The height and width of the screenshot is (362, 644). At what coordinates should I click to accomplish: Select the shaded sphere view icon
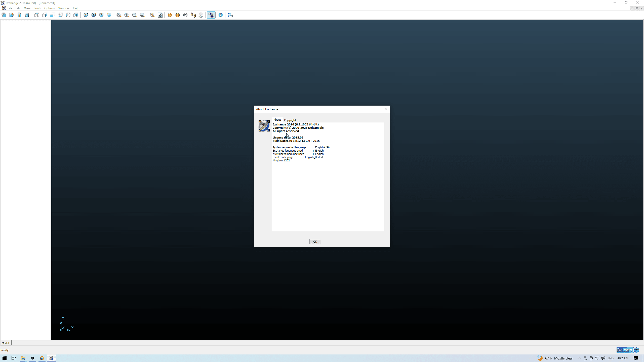tap(170, 15)
